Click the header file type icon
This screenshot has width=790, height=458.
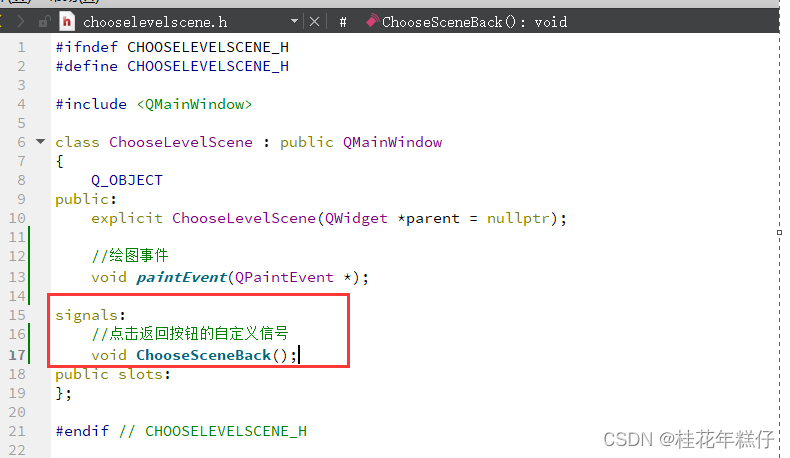[67, 22]
